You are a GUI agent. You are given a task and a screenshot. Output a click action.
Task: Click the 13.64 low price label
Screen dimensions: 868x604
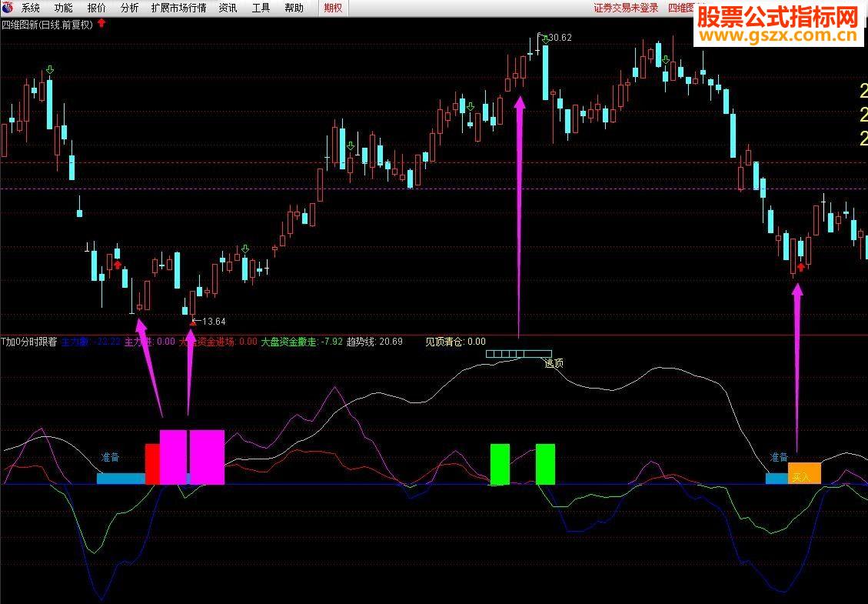[214, 322]
